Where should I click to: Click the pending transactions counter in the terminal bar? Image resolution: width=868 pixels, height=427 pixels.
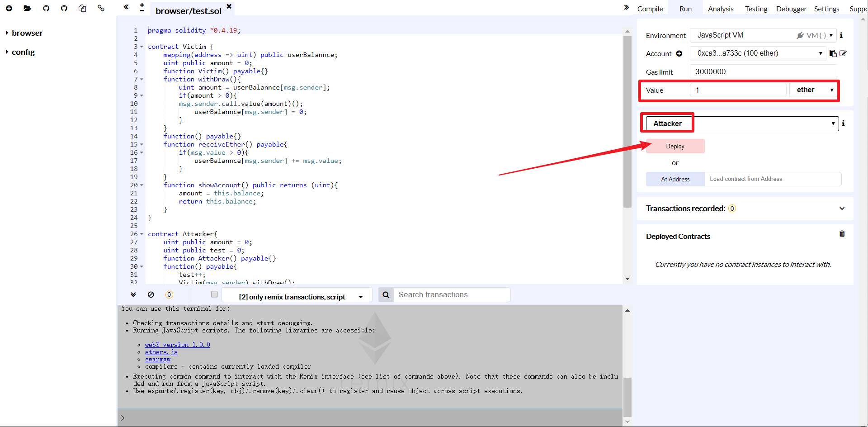(169, 294)
